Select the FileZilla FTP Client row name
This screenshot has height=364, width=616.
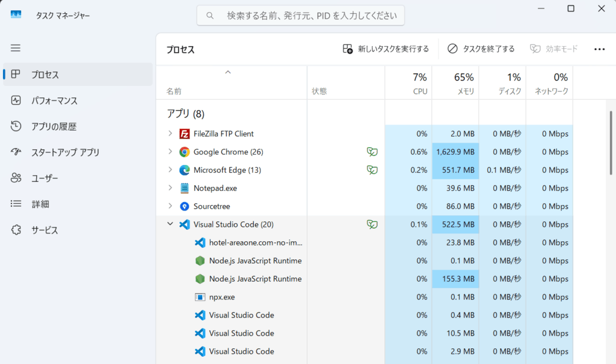coord(224,134)
